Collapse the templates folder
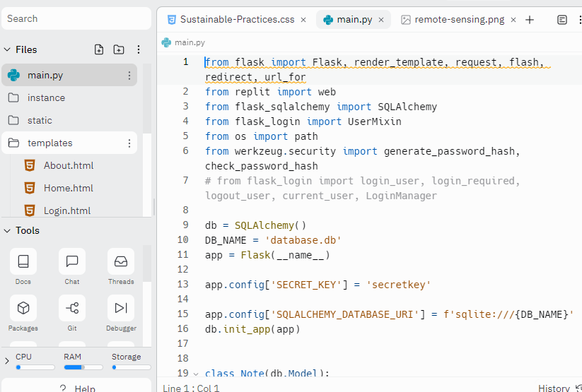 coord(69,143)
